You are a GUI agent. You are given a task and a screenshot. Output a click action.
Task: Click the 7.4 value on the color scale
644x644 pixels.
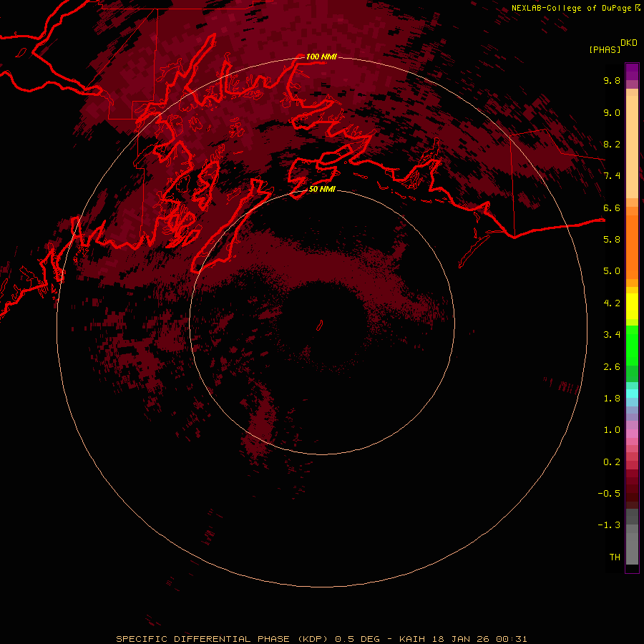coord(612,176)
